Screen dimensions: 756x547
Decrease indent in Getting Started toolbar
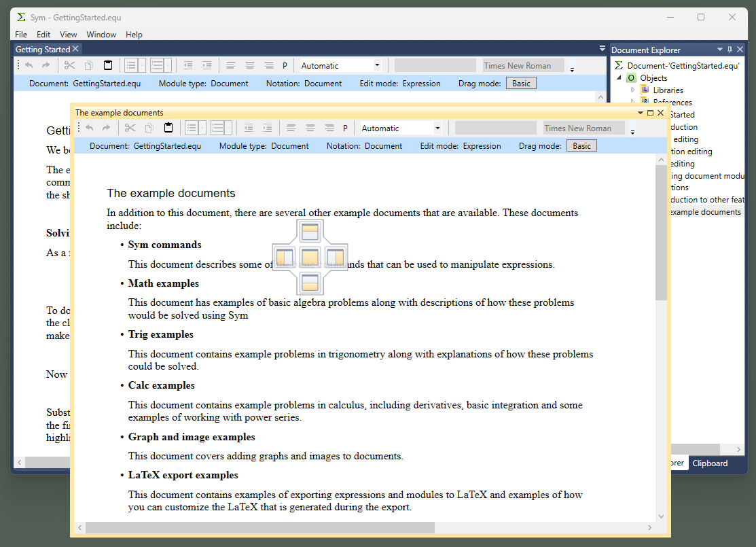(x=188, y=65)
